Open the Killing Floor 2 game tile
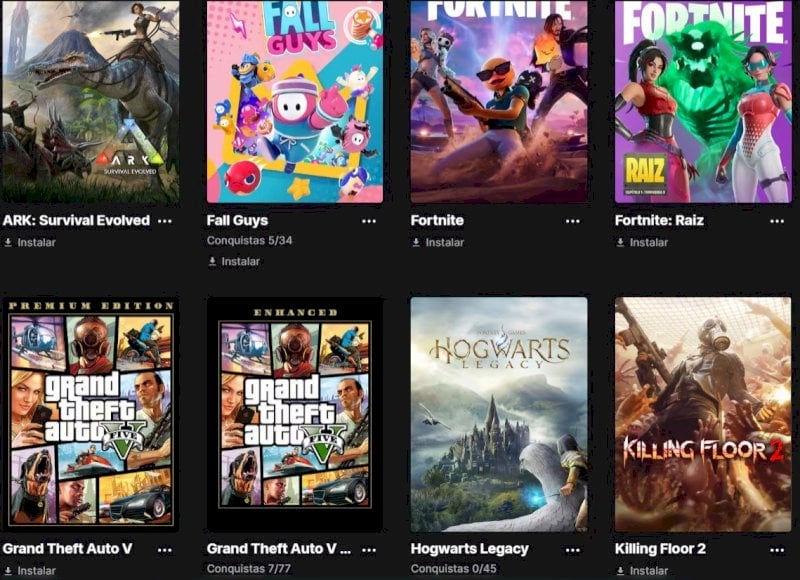800x580 pixels. 703,414
